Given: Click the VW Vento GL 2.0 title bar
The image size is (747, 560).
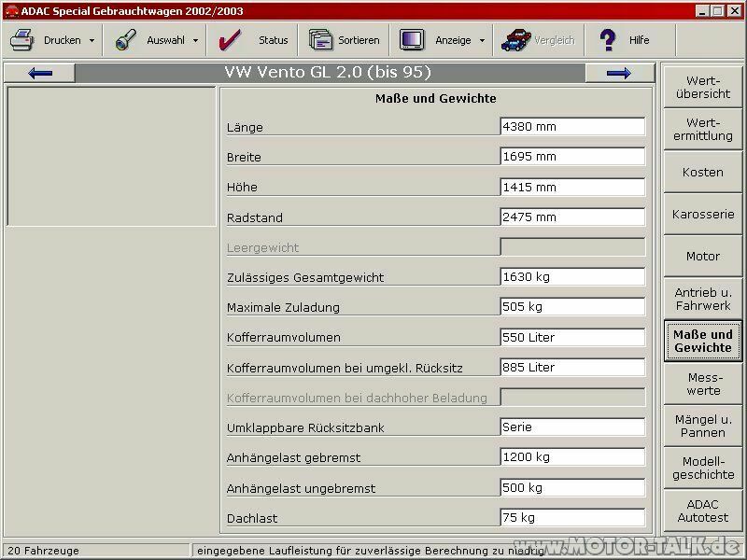Looking at the screenshot, I should pos(330,73).
